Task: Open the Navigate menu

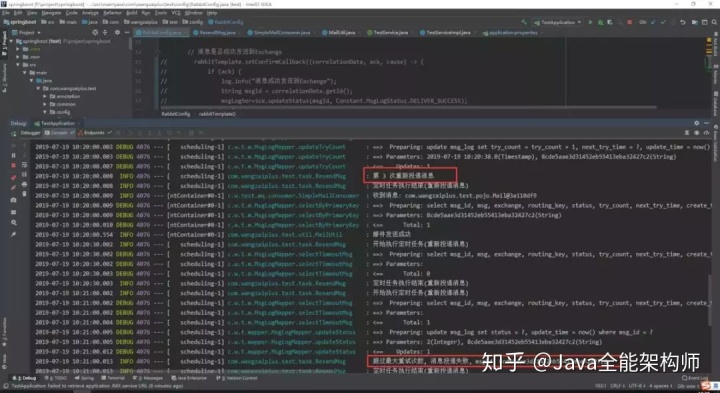Action: (x=51, y=13)
